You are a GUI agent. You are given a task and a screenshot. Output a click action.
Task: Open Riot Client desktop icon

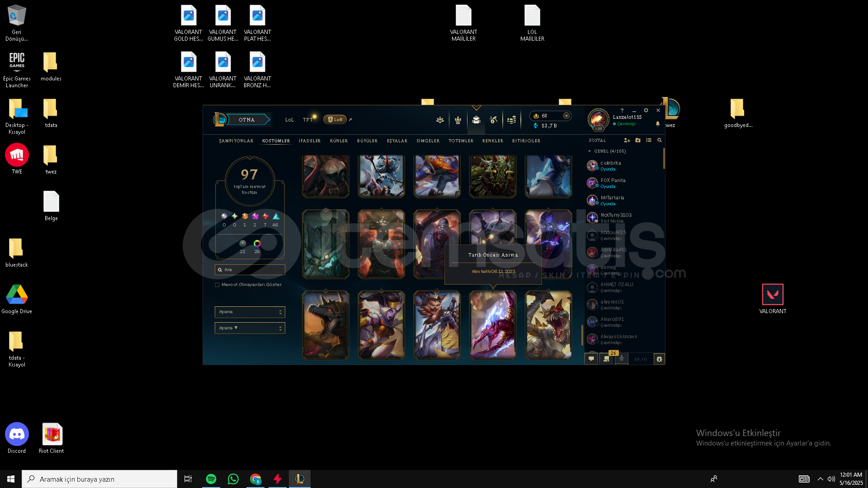coord(52,438)
